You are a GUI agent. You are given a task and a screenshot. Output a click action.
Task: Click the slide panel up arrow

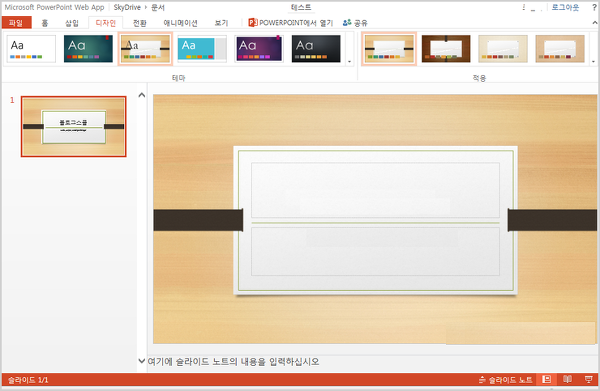point(142,95)
